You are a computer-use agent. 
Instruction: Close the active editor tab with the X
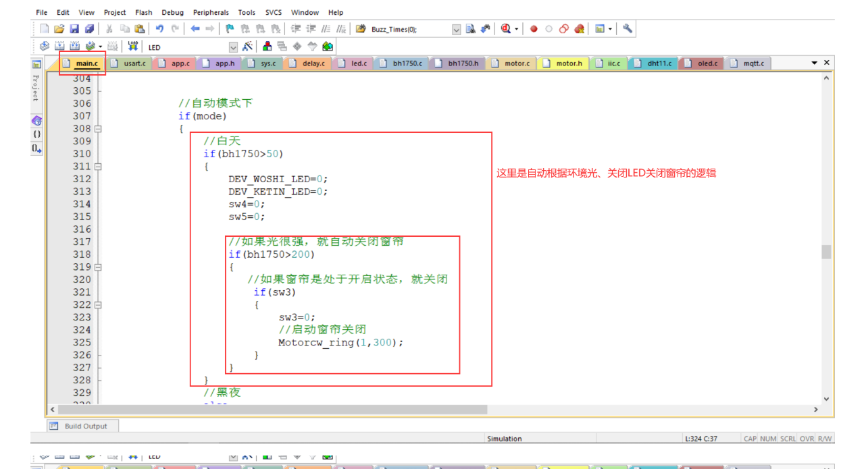tap(827, 63)
